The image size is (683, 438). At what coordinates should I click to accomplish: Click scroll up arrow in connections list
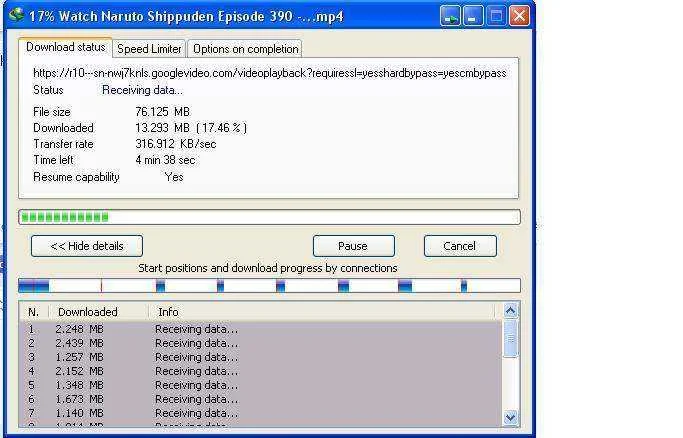tap(511, 310)
